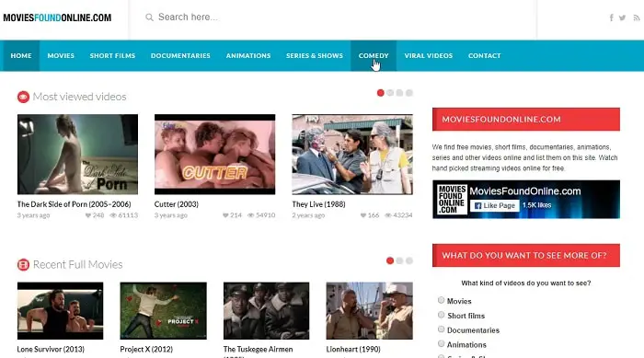The height and width of the screenshot is (358, 644).
Task: Open the Twitter icon in header
Action: (x=623, y=17)
